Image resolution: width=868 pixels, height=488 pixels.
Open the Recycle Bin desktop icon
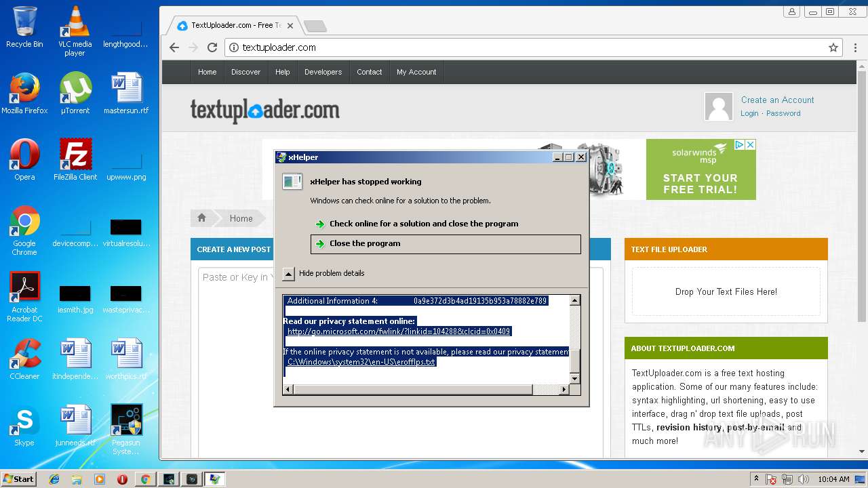click(24, 27)
